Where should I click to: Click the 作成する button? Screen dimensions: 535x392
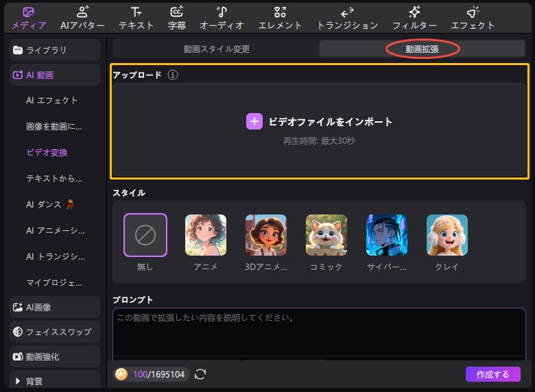tap(492, 374)
